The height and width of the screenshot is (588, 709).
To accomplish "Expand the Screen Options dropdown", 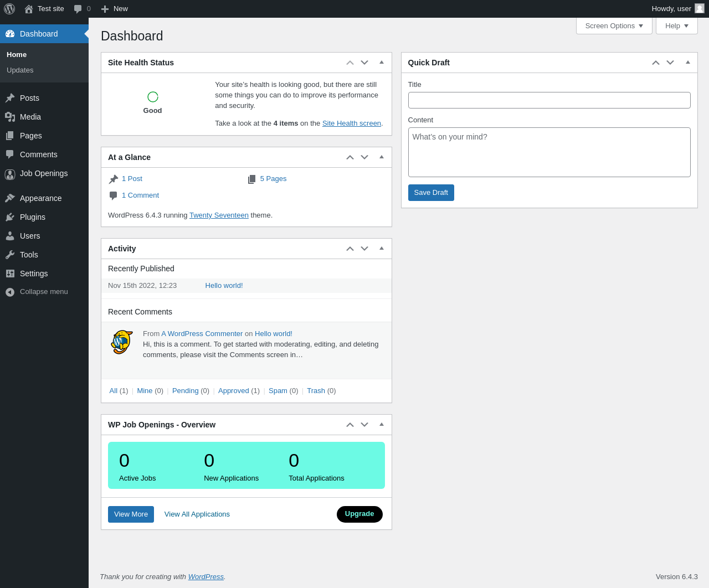I will (x=614, y=25).
